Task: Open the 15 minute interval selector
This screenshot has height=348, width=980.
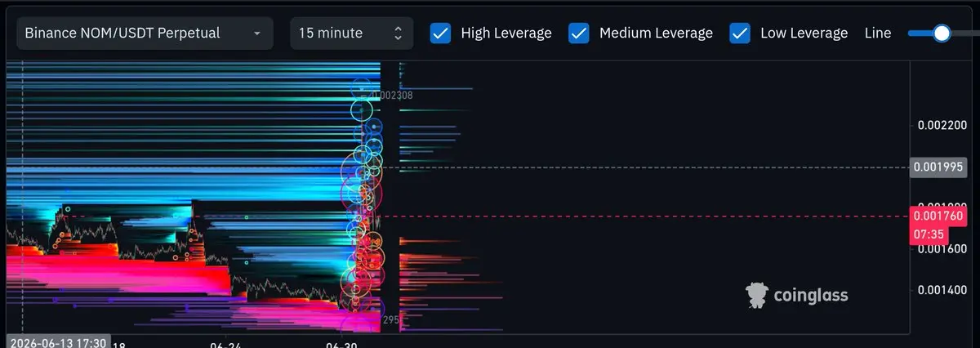Action: coord(351,33)
